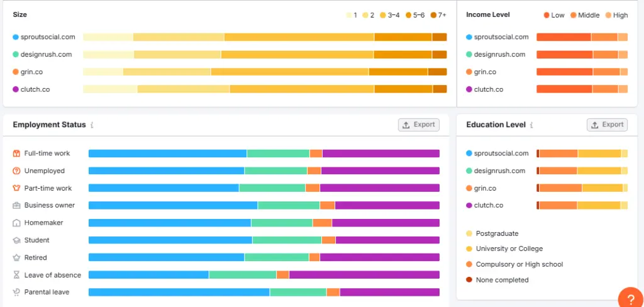Export the Education Level data
644x307 pixels.
click(607, 125)
